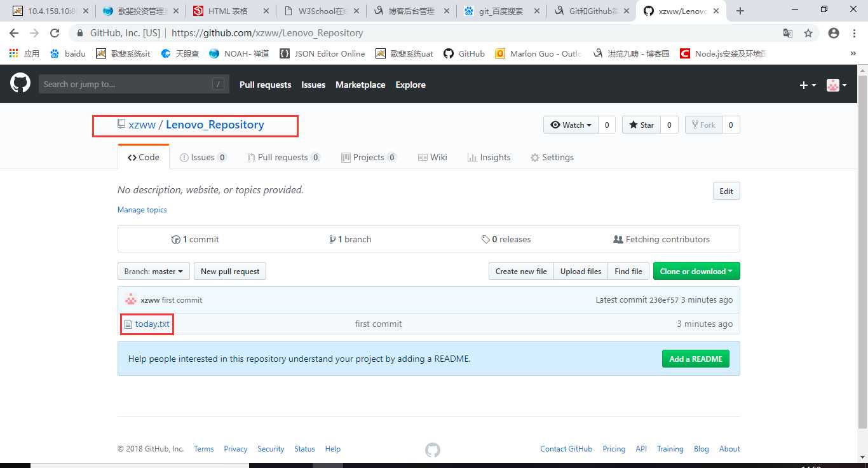868x468 pixels.
Task: Open JSON Editor Online bookmark
Action: click(322, 54)
